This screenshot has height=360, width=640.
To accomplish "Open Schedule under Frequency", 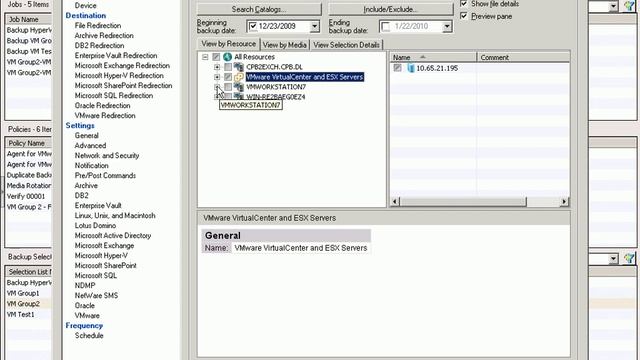I will point(89,336).
